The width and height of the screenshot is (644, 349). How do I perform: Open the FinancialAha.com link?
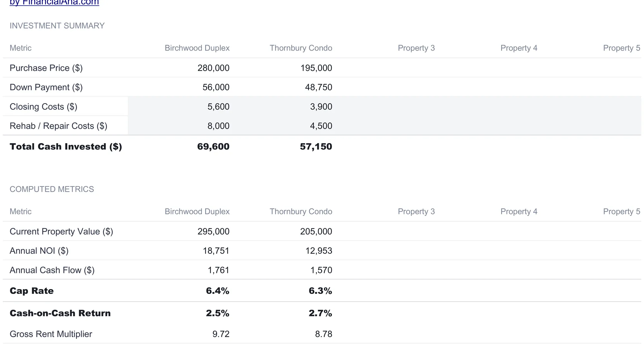[54, 3]
